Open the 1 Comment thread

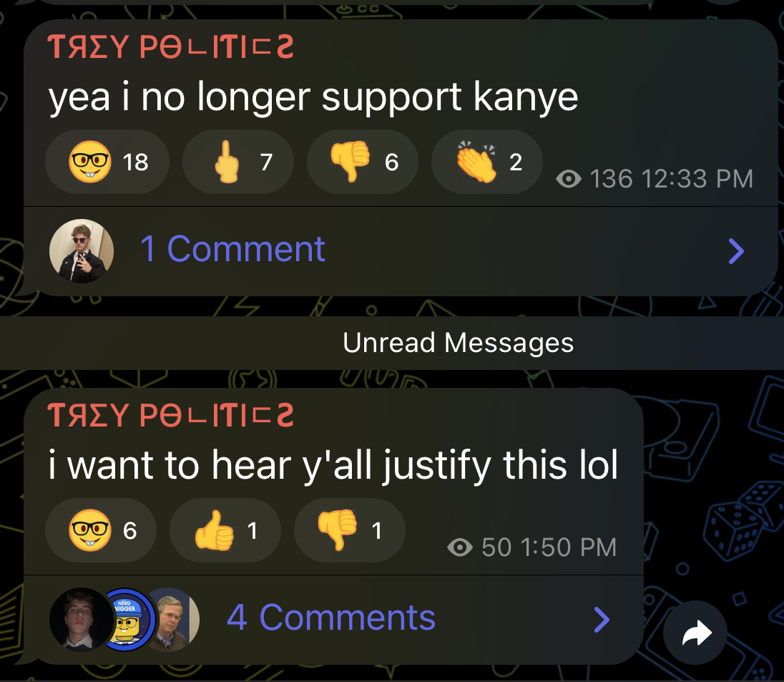pyautogui.click(x=232, y=248)
